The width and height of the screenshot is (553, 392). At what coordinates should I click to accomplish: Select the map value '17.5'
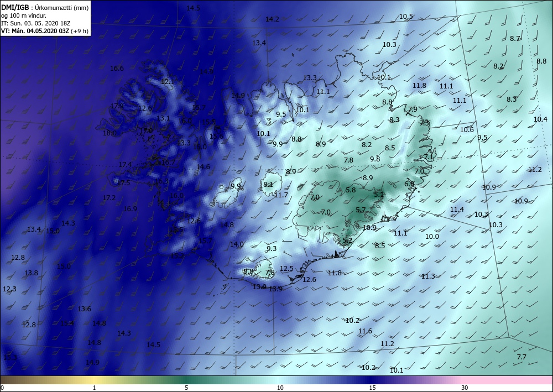123,183
